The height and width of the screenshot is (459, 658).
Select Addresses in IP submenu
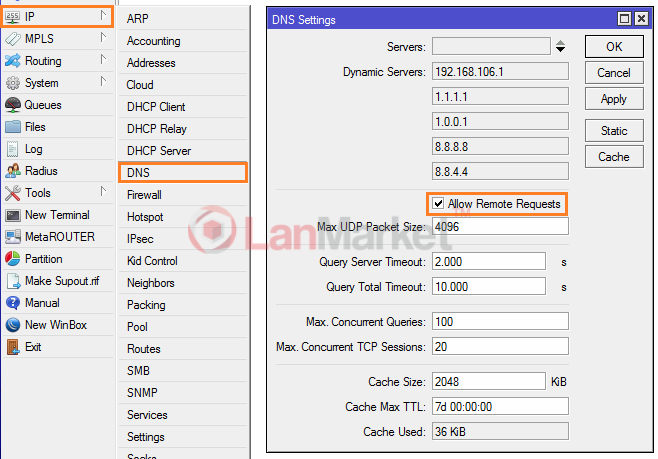(x=183, y=63)
